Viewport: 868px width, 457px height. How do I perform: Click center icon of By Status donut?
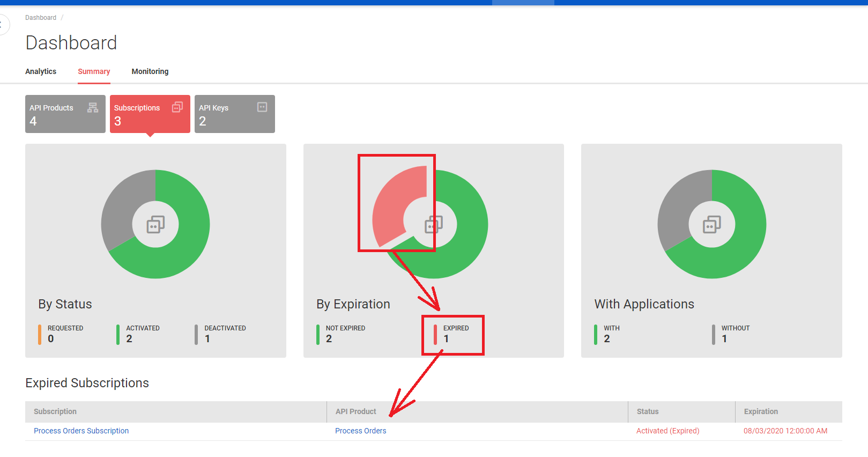[155, 224]
